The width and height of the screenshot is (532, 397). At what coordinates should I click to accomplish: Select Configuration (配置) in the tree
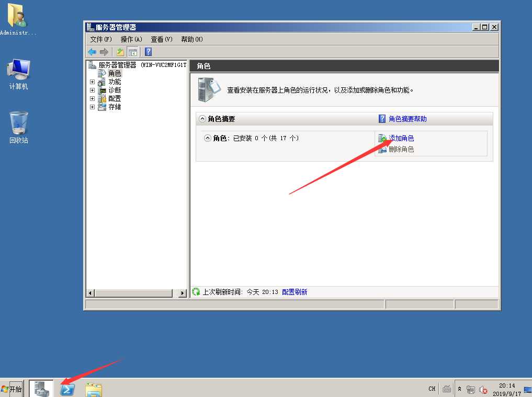115,98
